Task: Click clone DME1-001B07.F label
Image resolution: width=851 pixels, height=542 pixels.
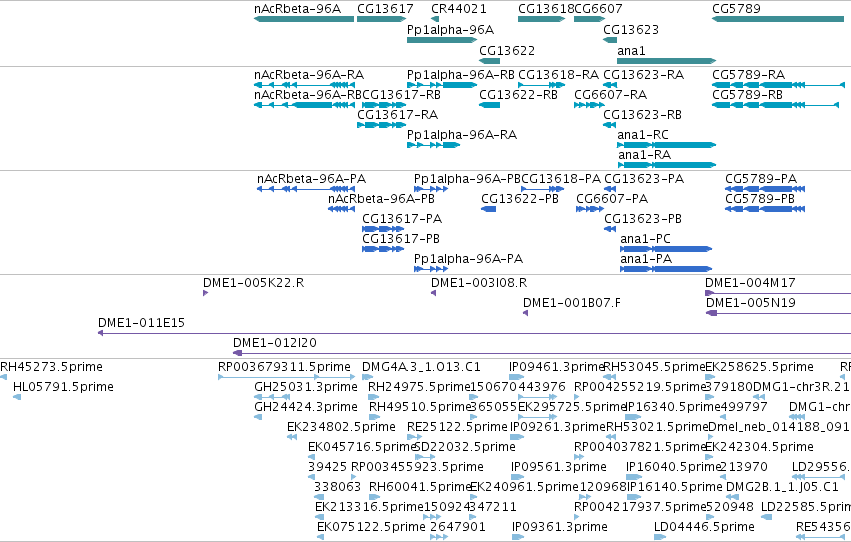Action: point(571,303)
